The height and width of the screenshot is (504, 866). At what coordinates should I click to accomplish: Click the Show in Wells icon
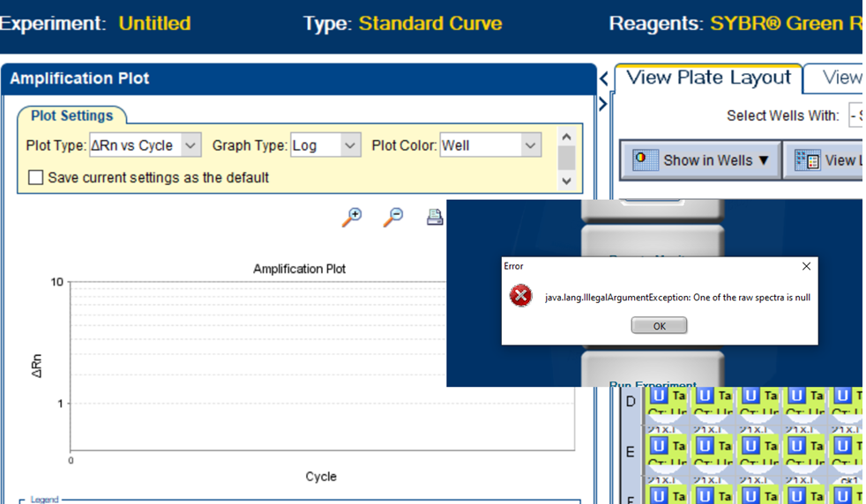[x=645, y=159]
